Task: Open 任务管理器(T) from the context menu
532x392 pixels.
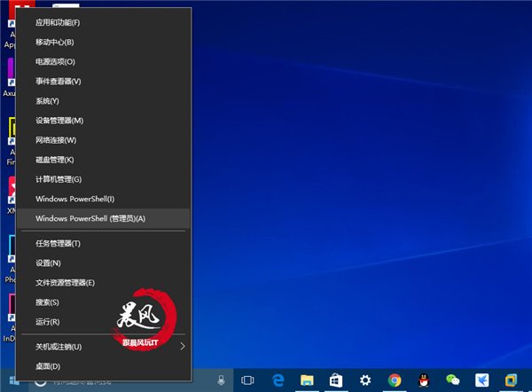Action: coord(58,244)
